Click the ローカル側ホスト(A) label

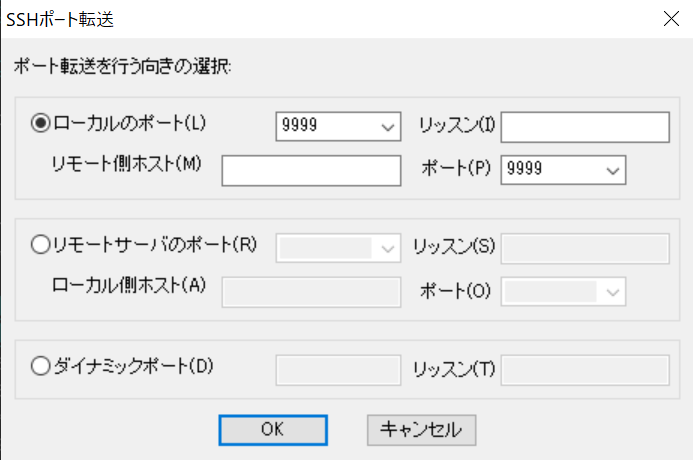click(x=129, y=285)
